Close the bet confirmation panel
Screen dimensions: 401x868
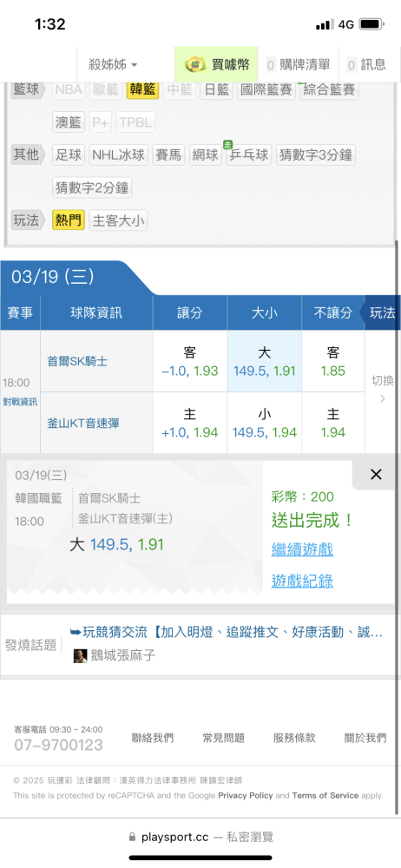(x=376, y=475)
